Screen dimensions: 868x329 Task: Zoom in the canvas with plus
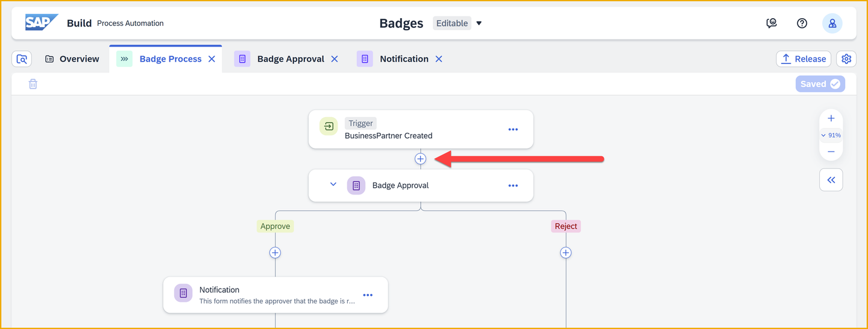831,118
